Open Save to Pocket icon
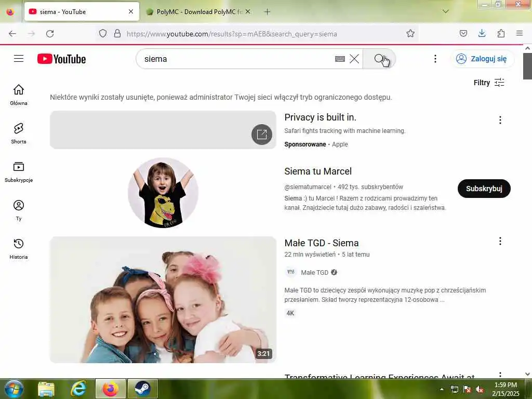The height and width of the screenshot is (399, 532). (x=463, y=33)
